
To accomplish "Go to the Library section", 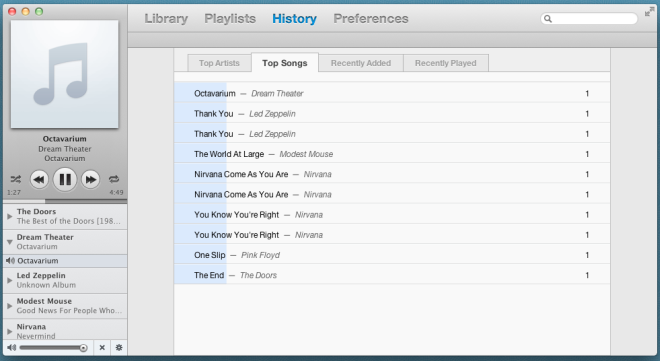I will [166, 19].
